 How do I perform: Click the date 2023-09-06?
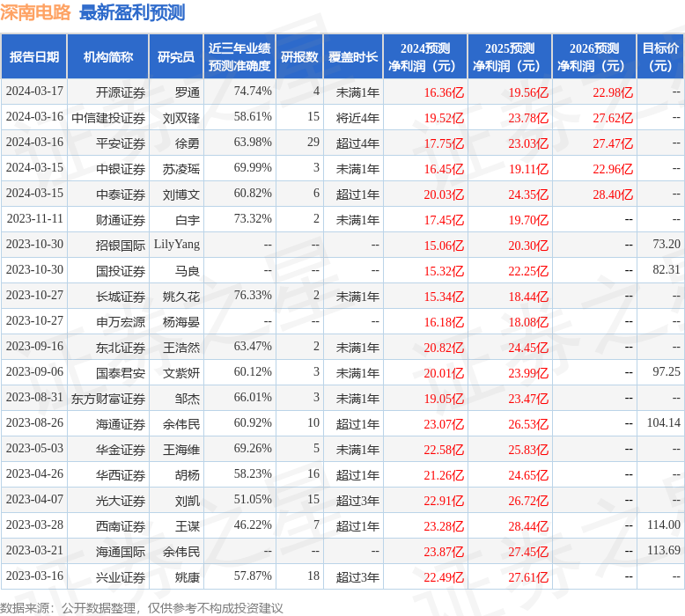34,371
